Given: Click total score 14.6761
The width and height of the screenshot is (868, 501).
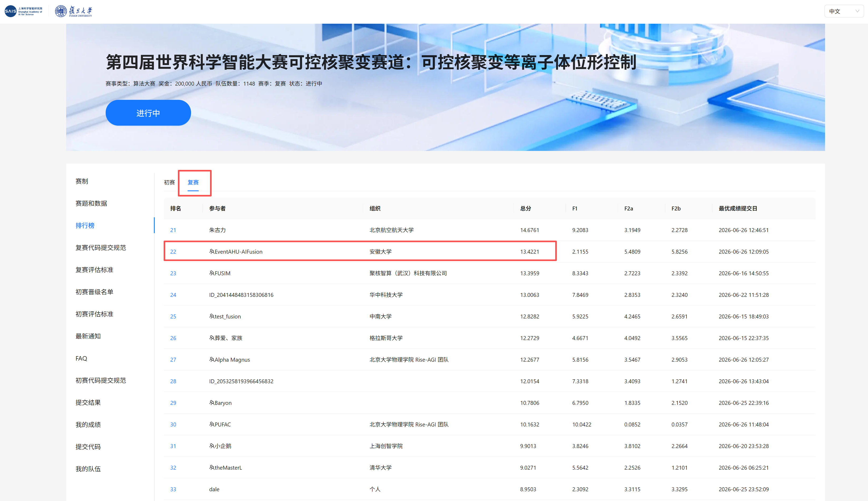Looking at the screenshot, I should 529,230.
